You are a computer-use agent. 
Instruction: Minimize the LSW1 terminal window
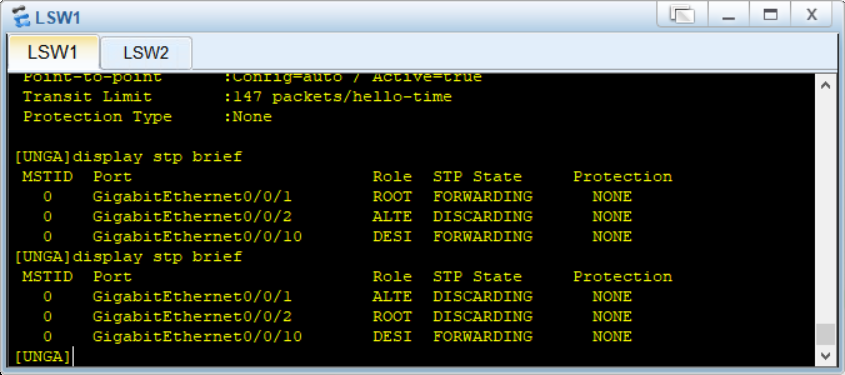(729, 15)
